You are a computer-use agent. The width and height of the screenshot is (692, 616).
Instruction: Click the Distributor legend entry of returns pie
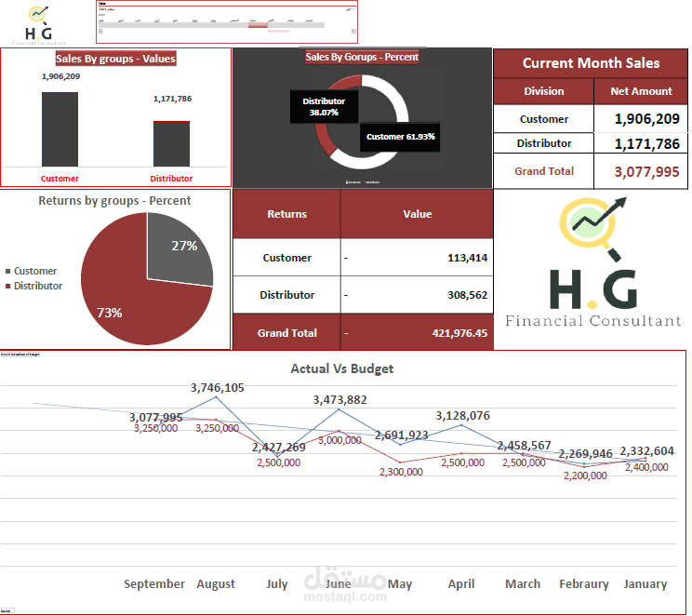point(33,286)
